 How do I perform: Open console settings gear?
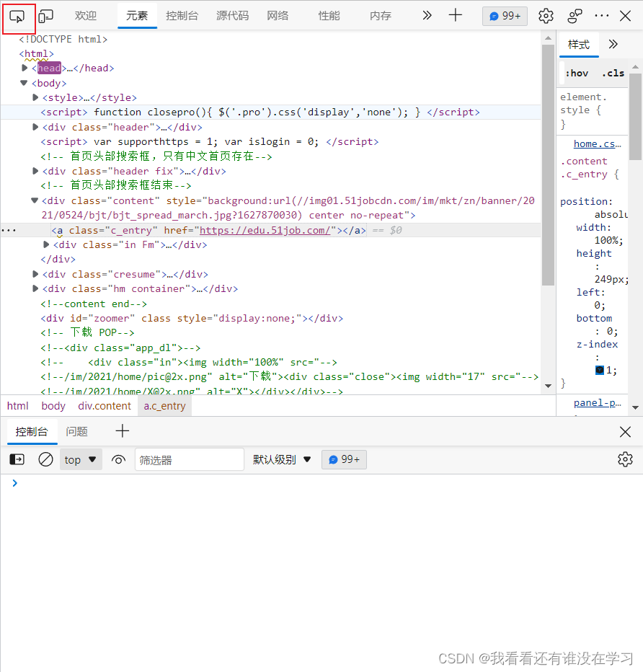pyautogui.click(x=626, y=459)
